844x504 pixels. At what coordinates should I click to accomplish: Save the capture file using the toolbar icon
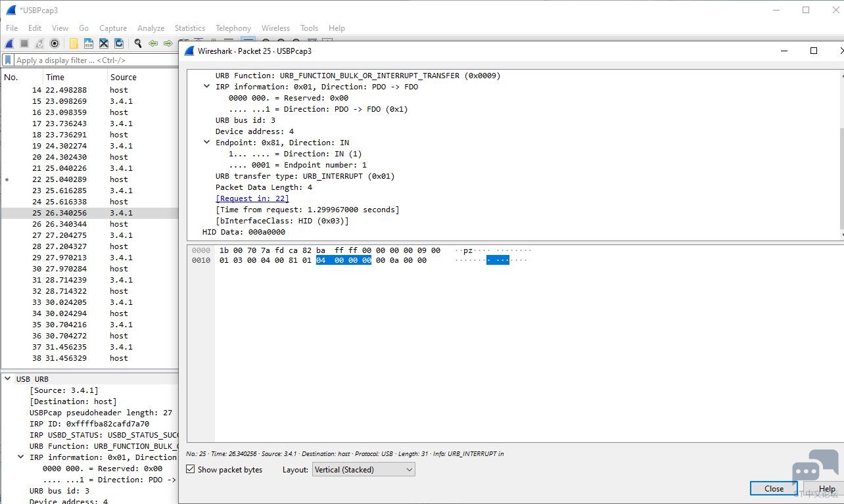[x=89, y=43]
